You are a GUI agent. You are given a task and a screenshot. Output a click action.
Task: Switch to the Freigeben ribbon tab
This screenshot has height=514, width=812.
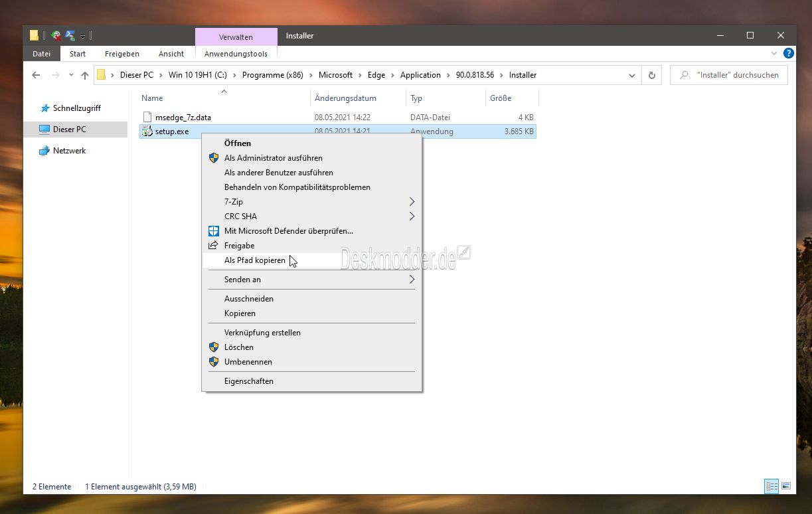click(x=122, y=54)
